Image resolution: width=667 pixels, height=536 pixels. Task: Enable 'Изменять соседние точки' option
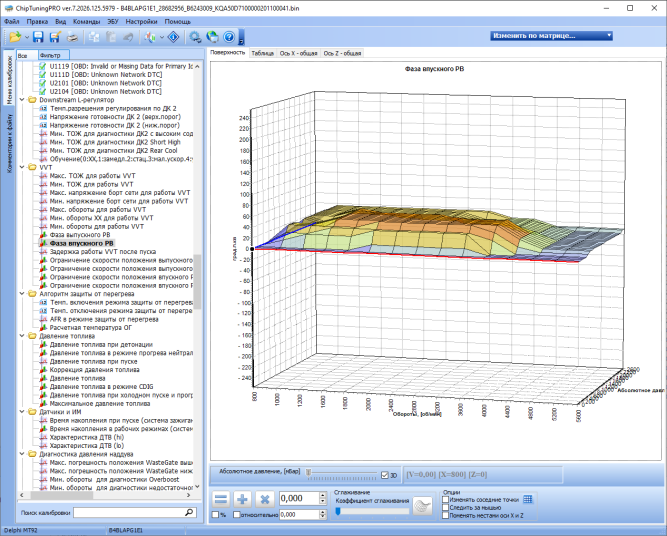pyautogui.click(x=446, y=499)
